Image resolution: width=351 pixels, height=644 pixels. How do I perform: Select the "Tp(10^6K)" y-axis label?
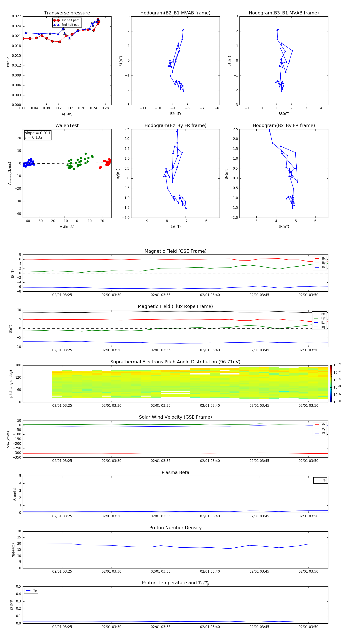[11, 605]
